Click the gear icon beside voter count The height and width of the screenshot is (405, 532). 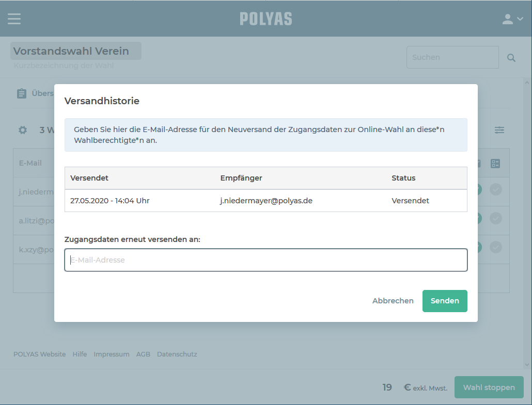tap(23, 130)
